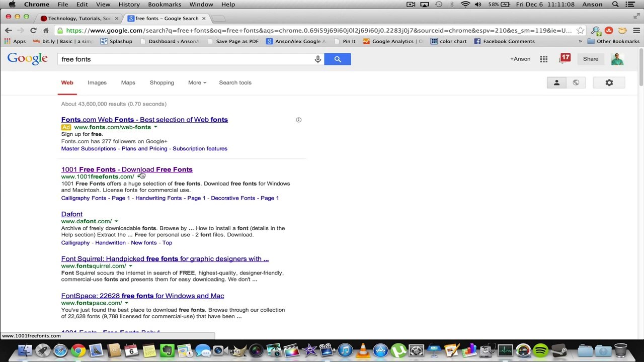Open the Google apps grid

(544, 59)
